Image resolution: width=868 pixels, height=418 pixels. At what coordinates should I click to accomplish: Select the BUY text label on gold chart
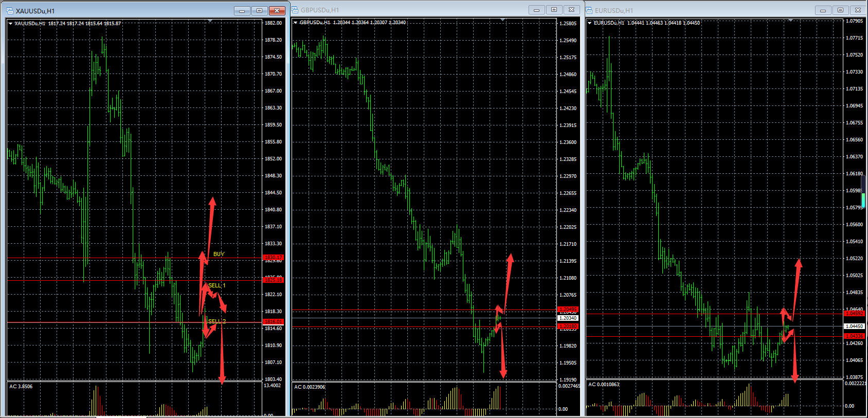[x=219, y=254]
